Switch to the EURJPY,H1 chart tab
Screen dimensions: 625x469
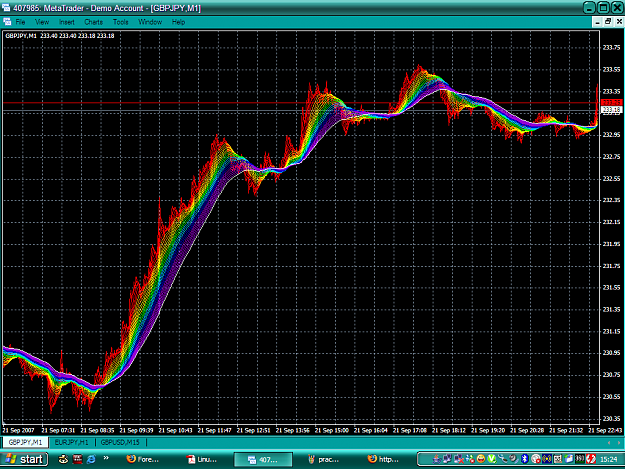(71, 442)
